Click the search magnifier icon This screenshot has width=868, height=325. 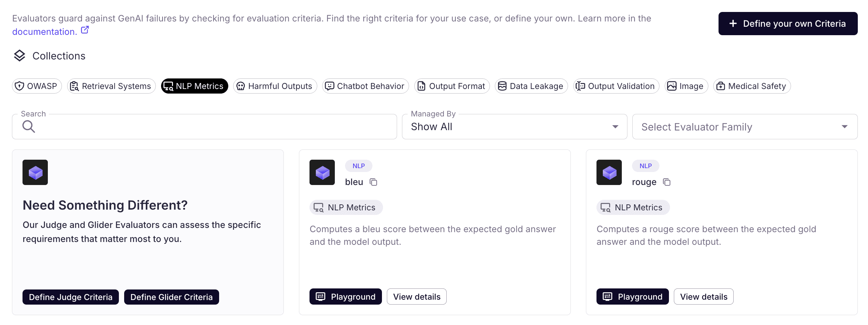(x=28, y=127)
